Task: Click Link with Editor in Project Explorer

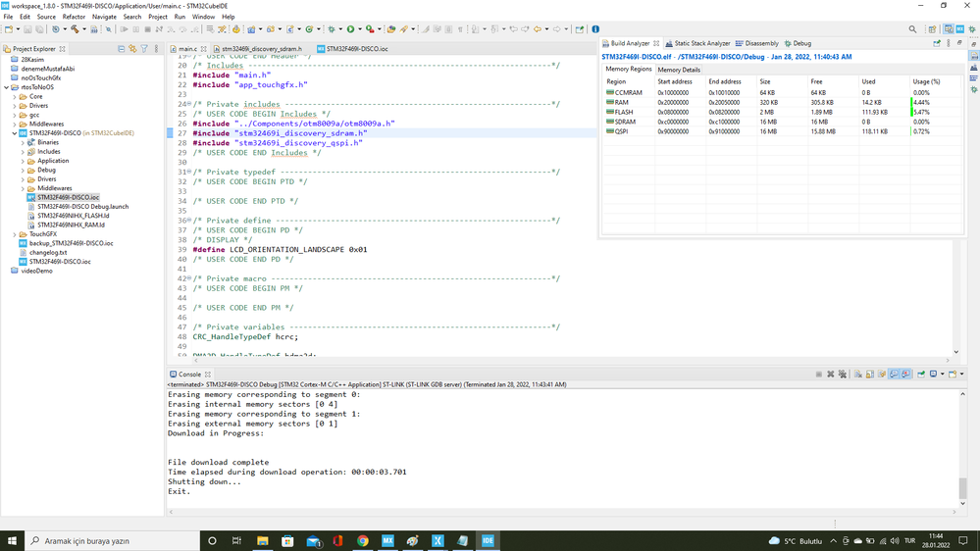Action: pos(132,48)
